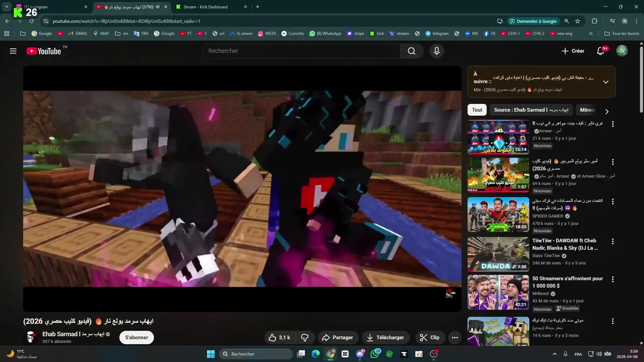Open the fc ameer bookmark
Viewport: 644px width, 362px height.
(241, 34)
